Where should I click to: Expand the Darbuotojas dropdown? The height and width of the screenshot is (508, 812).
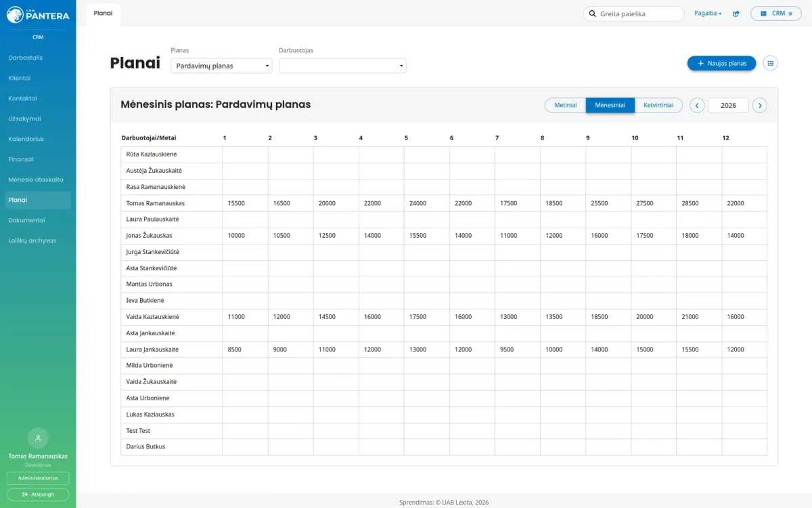tap(342, 66)
